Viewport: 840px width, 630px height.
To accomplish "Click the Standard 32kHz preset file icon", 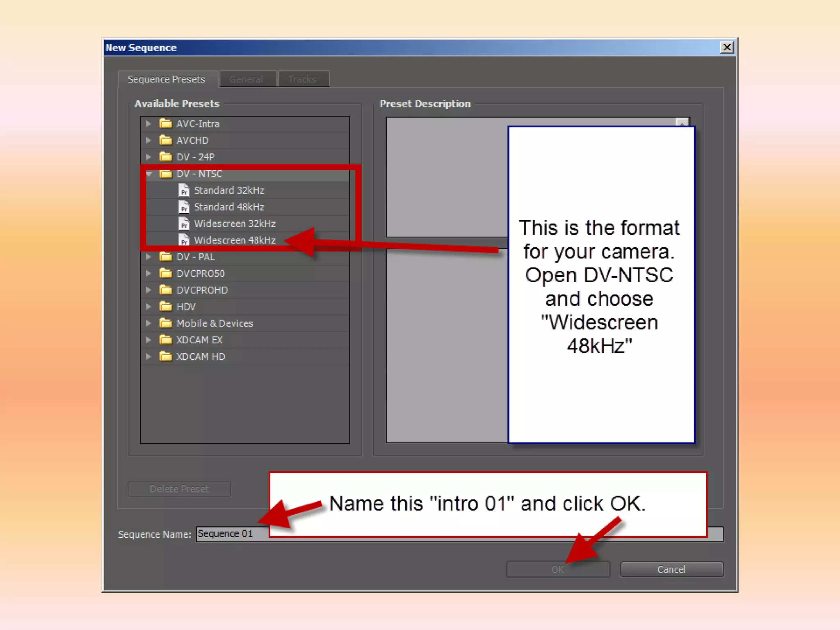I will (x=184, y=190).
